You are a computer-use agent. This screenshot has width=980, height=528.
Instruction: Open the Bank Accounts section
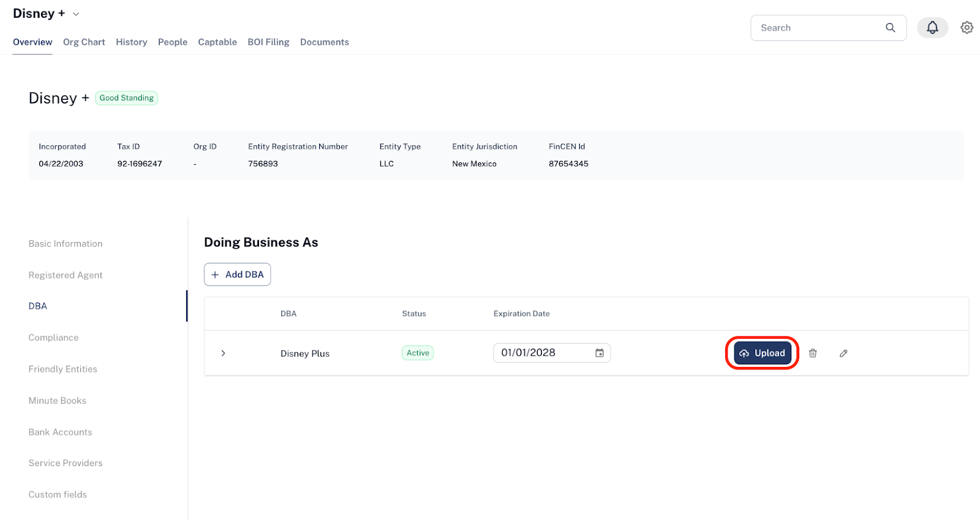pyautogui.click(x=60, y=432)
